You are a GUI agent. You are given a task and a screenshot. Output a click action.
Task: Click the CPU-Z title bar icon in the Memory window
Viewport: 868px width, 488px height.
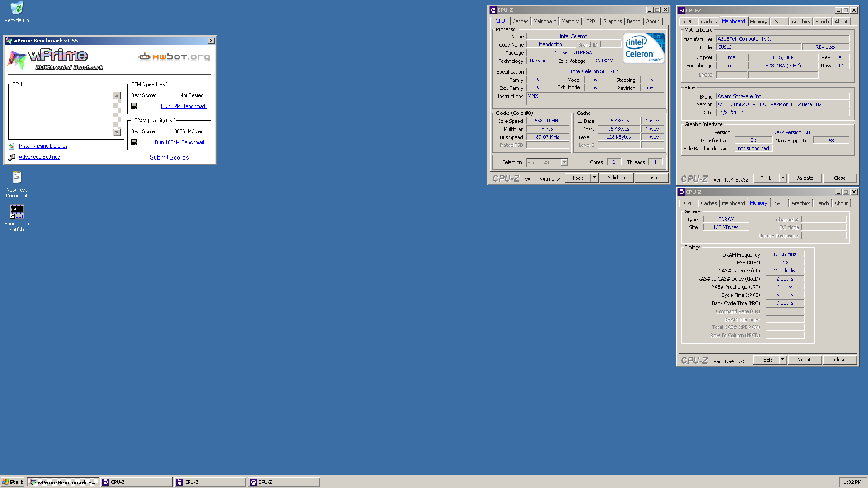[x=682, y=192]
